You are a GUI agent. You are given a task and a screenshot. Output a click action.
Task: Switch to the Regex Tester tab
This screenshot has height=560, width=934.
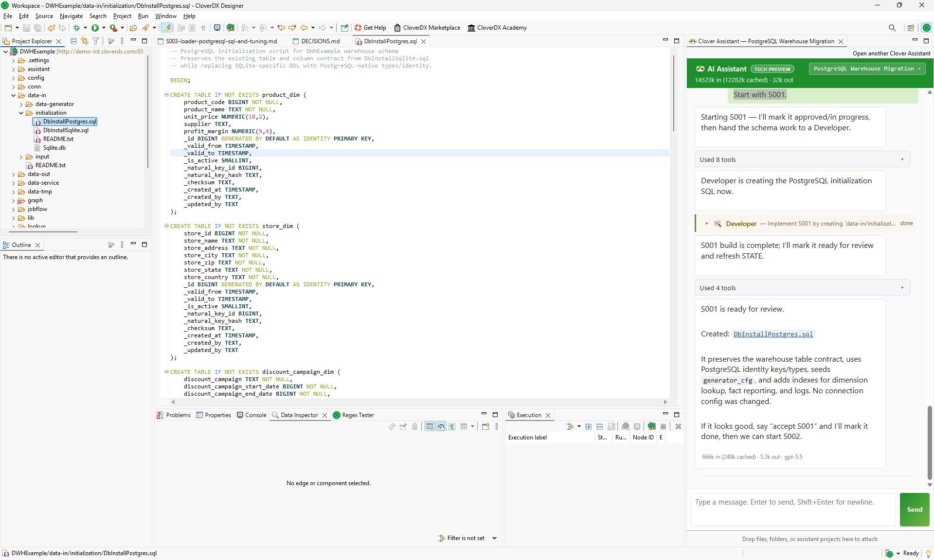click(354, 415)
